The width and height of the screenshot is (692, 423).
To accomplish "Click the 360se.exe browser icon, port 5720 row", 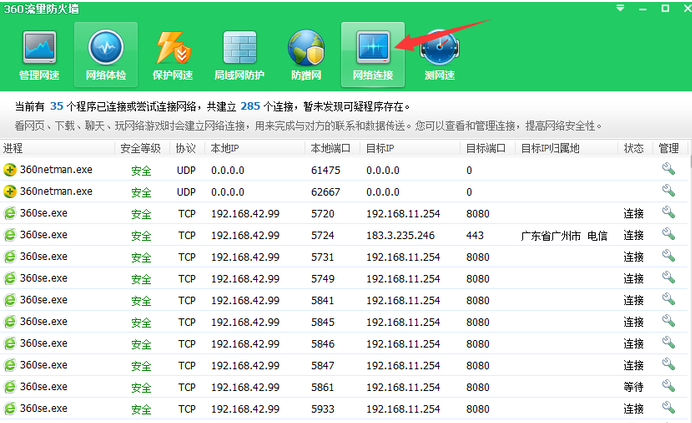I will 10,213.
